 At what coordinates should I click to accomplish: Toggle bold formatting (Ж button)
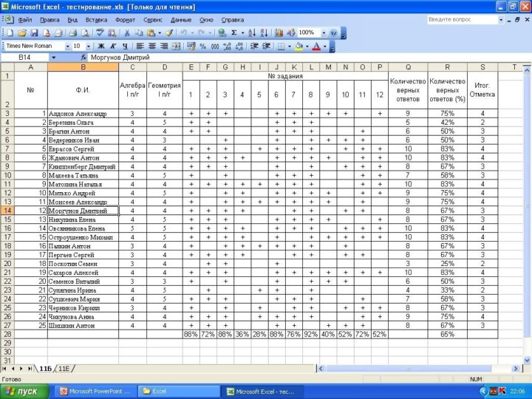[x=101, y=46]
